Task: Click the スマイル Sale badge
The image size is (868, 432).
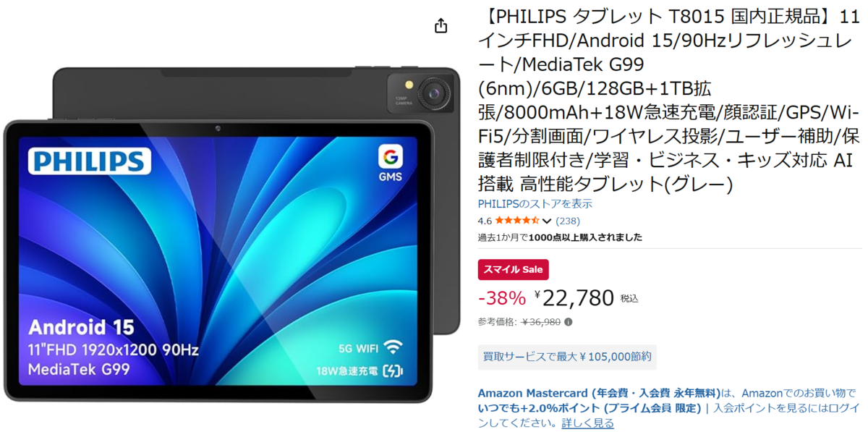Action: click(514, 269)
